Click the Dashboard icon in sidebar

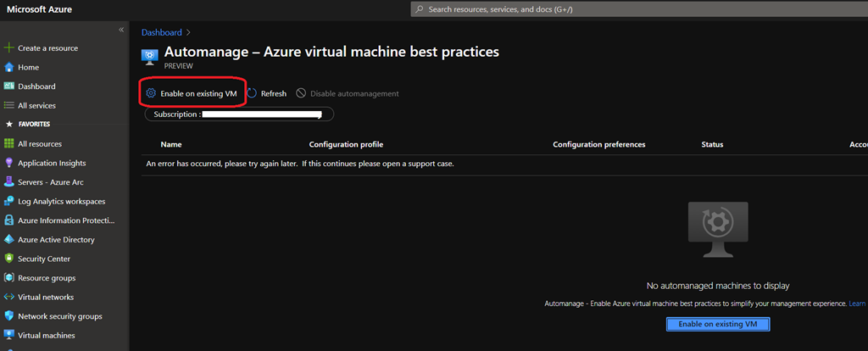click(9, 86)
